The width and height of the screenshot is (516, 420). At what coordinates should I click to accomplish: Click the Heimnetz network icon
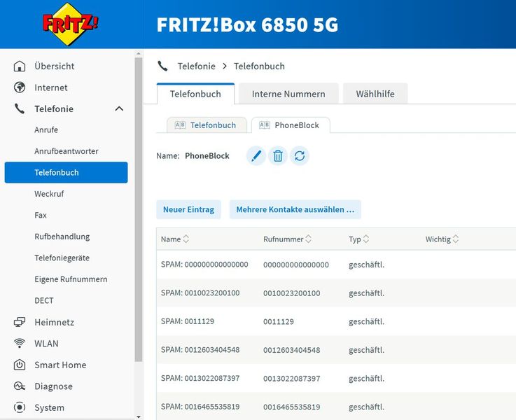click(20, 322)
